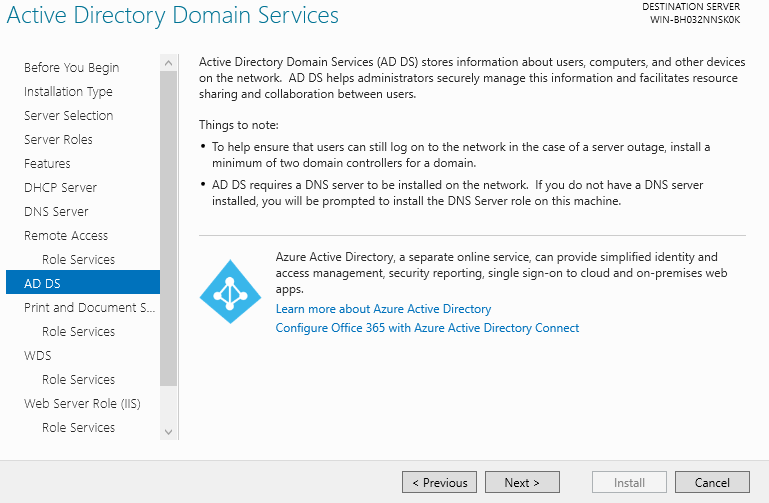Go to the DNS Server page

click(56, 212)
